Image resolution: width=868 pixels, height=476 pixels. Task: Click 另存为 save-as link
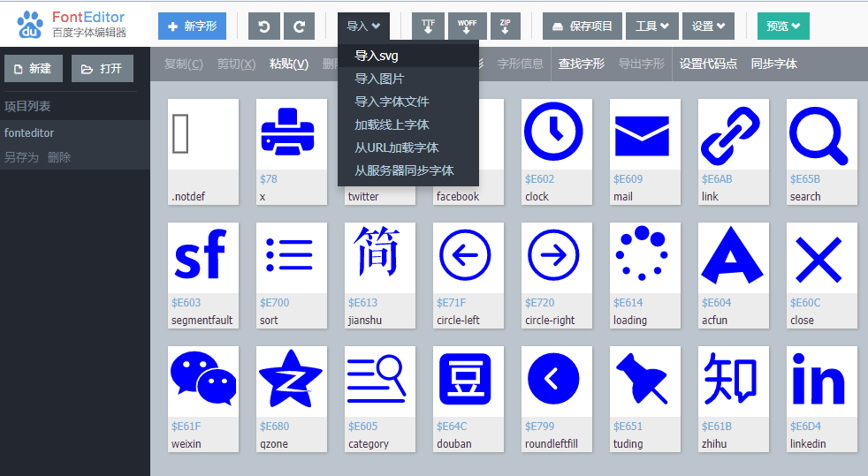[x=21, y=157]
